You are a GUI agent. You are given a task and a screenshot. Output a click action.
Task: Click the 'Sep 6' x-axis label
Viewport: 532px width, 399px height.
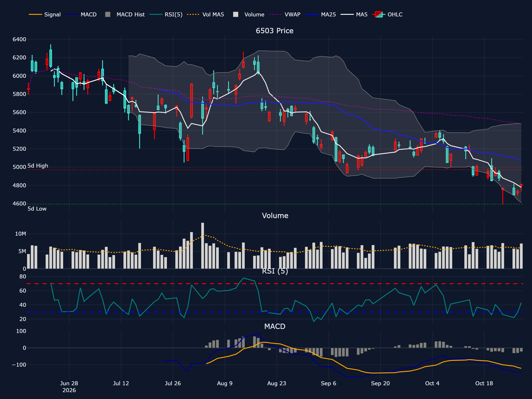[x=329, y=383]
